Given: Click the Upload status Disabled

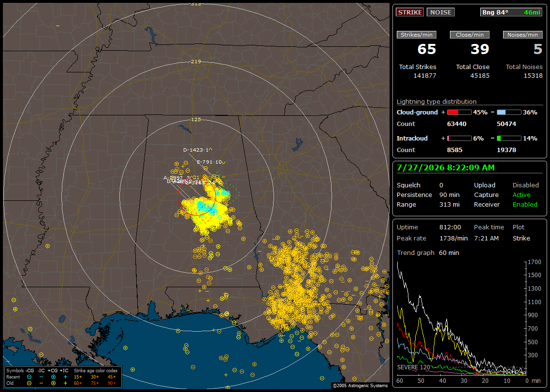Looking at the screenshot, I should pyautogui.click(x=525, y=185).
